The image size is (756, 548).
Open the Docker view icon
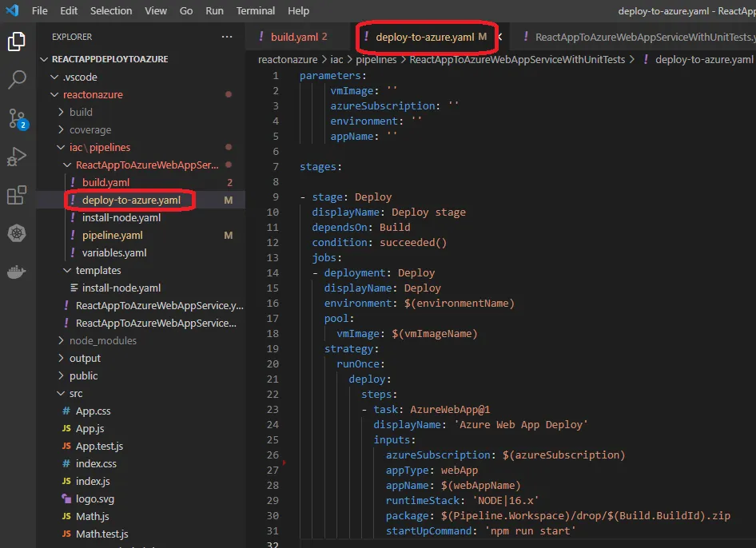pos(17,272)
